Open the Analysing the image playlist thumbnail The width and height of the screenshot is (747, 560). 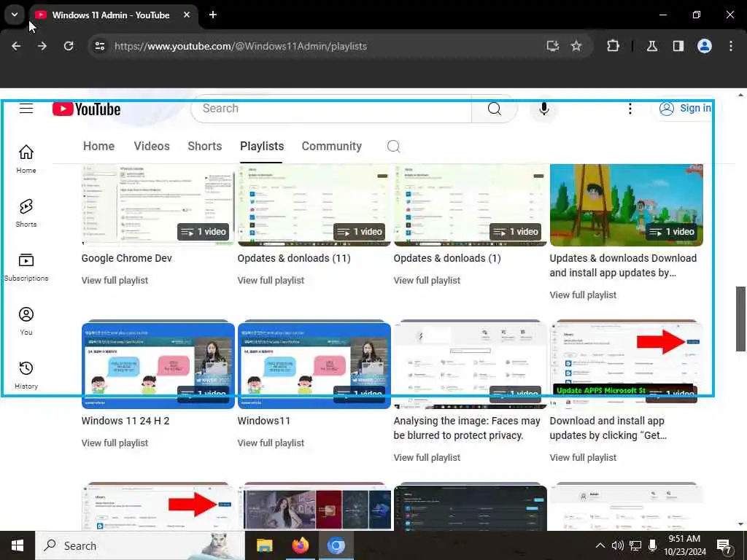pyautogui.click(x=471, y=365)
